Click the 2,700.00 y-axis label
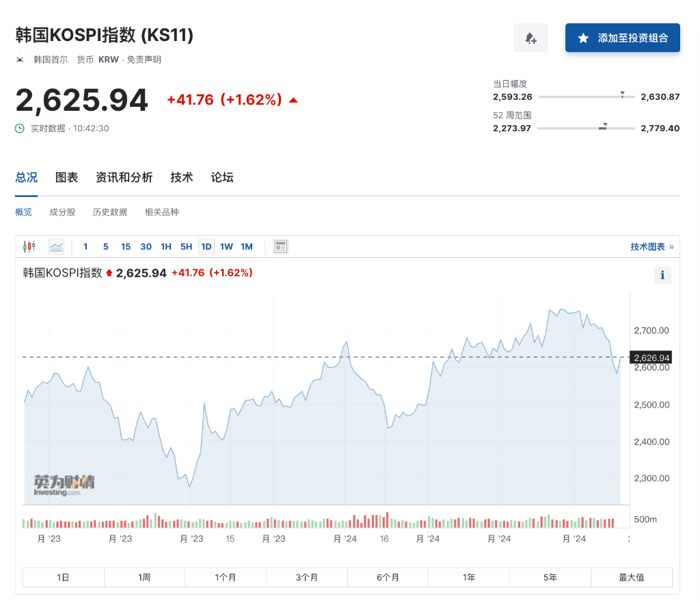This screenshot has width=700, height=601. 651,330
